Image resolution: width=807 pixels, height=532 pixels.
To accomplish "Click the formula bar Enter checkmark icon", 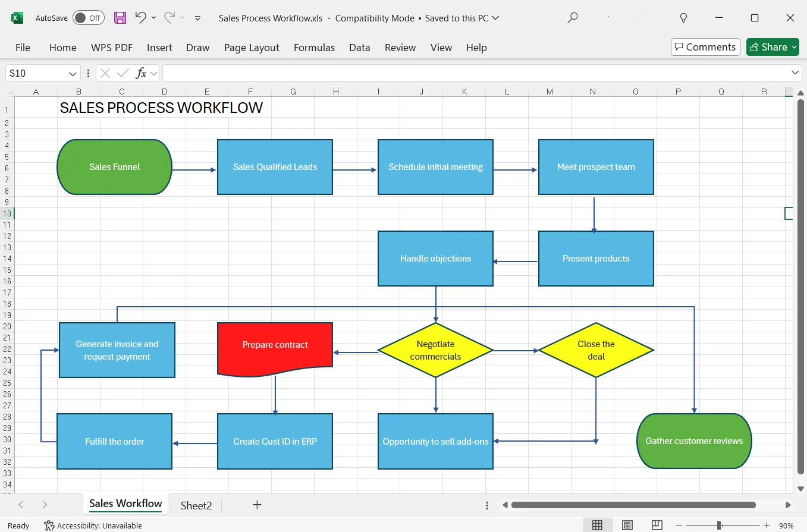I will (x=123, y=73).
